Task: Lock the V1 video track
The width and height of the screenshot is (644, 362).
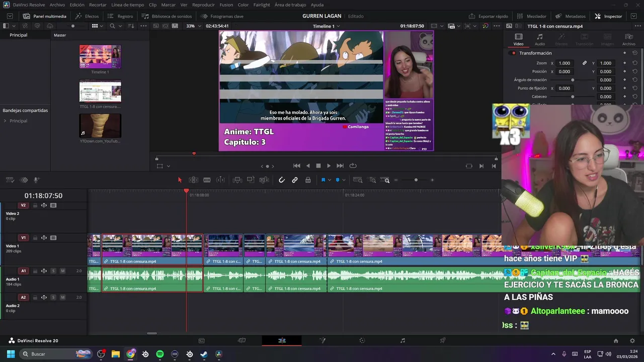Action: 35,238
